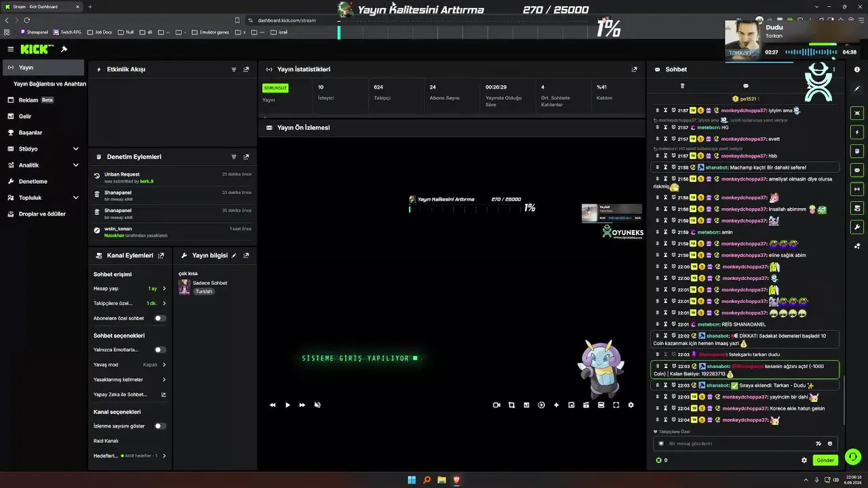Viewport: 868px width, 488px height.
Task: Open Yayın Bağlantısı ve Anahtarı page
Action: 50,84
